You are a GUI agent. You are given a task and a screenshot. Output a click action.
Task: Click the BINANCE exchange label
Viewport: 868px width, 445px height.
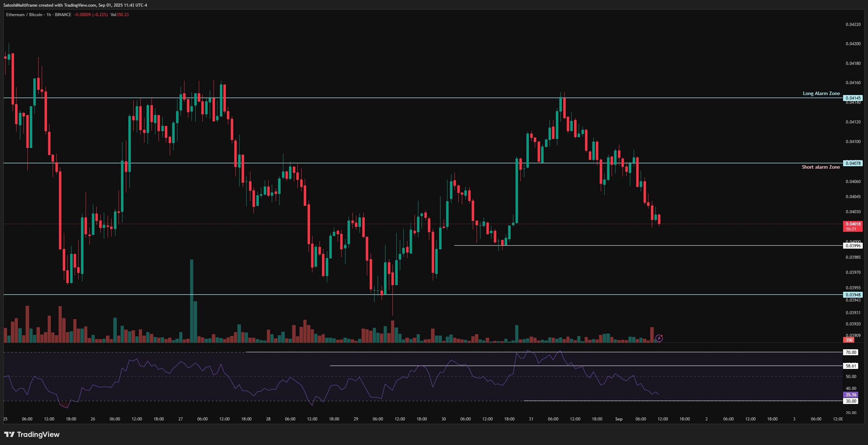tap(63, 15)
